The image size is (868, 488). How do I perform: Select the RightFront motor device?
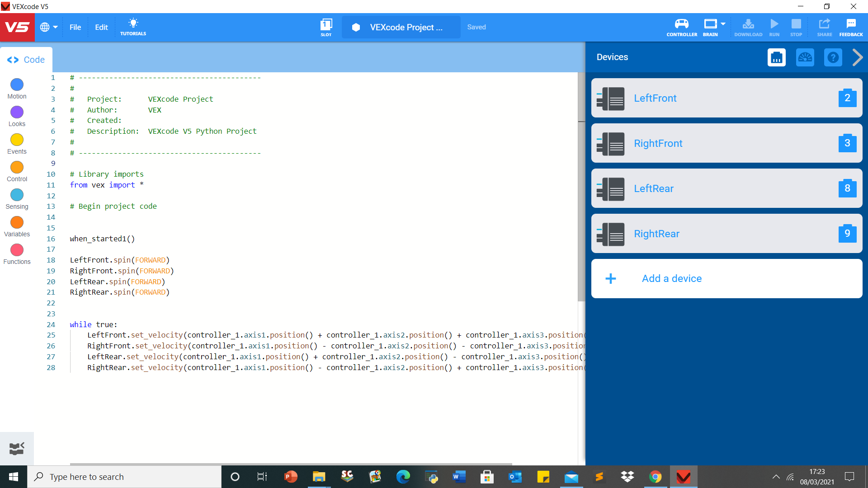point(726,143)
